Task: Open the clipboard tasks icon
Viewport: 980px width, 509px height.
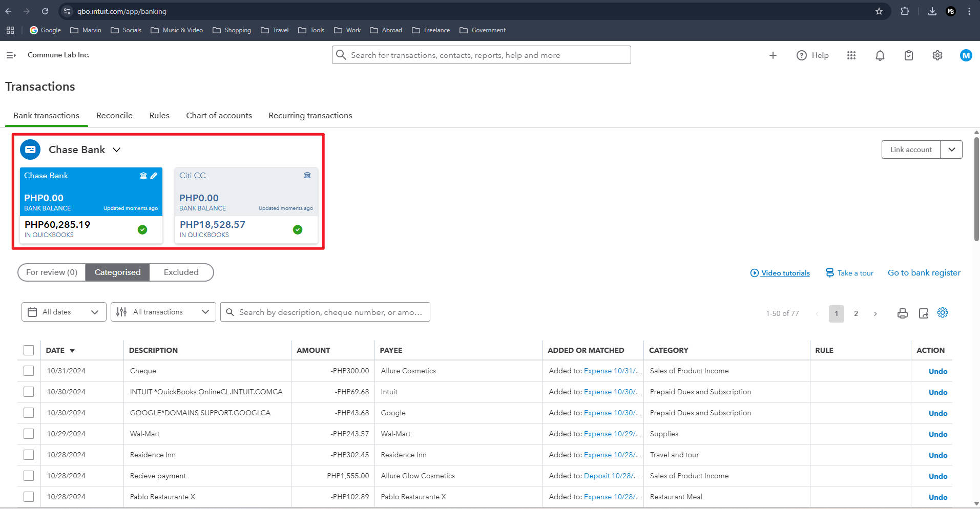Action: pyautogui.click(x=909, y=55)
